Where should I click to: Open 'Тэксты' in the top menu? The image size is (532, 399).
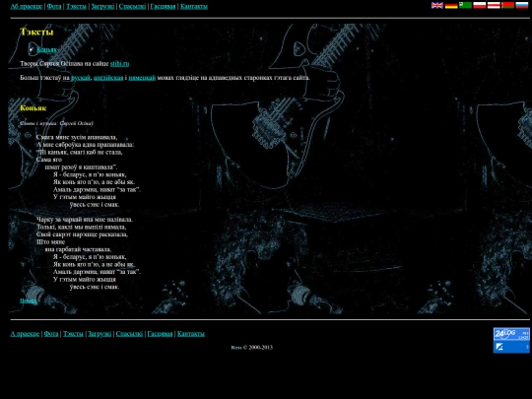(76, 7)
